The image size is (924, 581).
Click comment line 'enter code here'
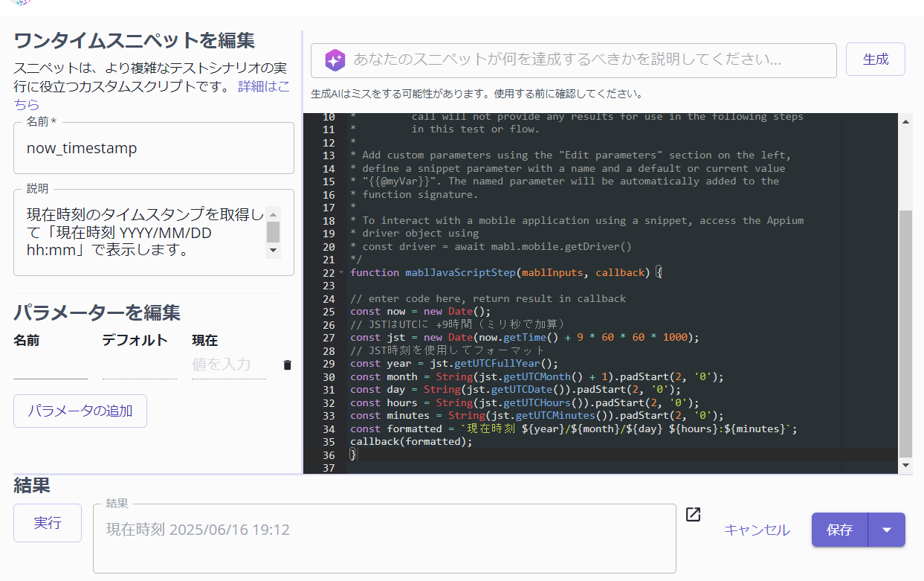pos(488,299)
